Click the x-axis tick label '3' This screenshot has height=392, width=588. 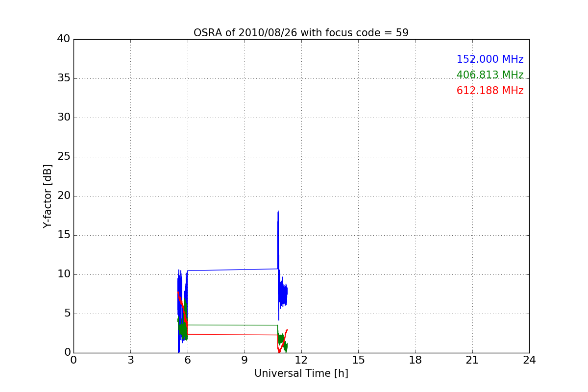click(x=130, y=360)
